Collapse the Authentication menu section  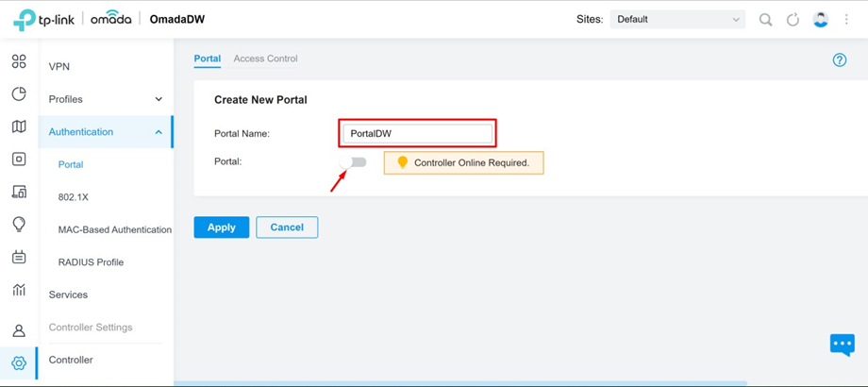(105, 132)
